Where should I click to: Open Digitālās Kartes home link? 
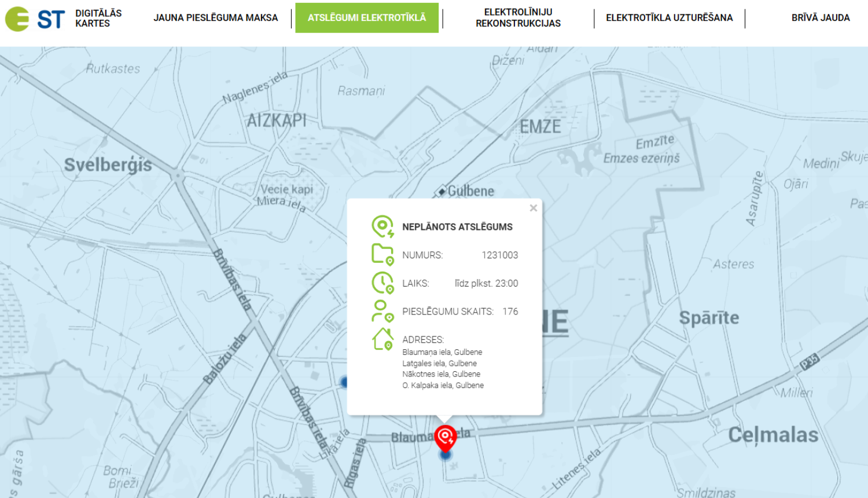(98, 18)
